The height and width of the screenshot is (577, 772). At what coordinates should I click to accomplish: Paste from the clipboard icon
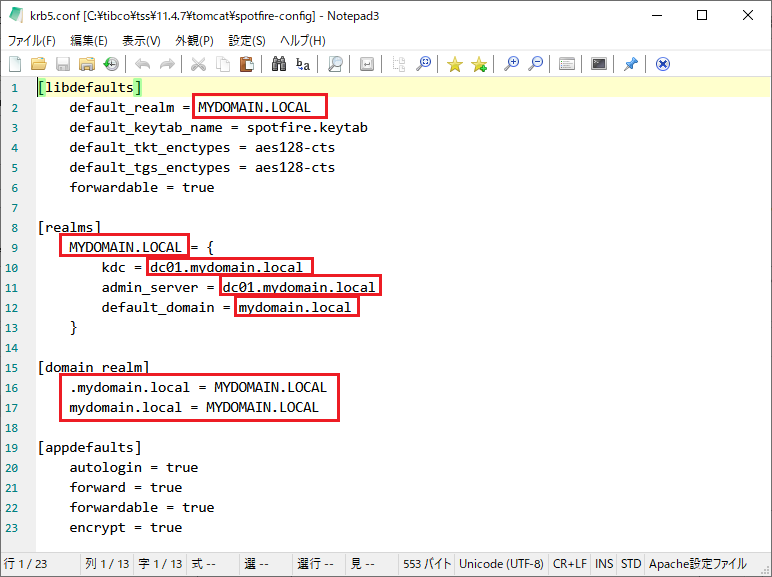[247, 64]
